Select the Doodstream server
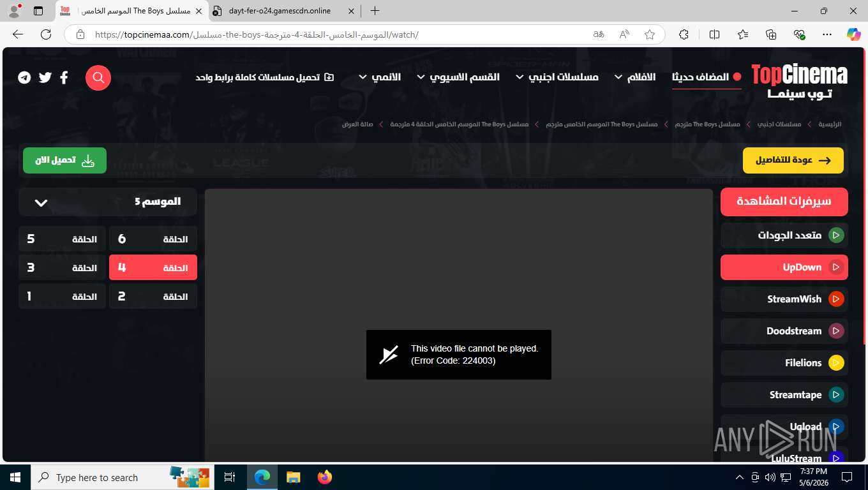Image resolution: width=868 pixels, height=490 pixels. point(784,331)
